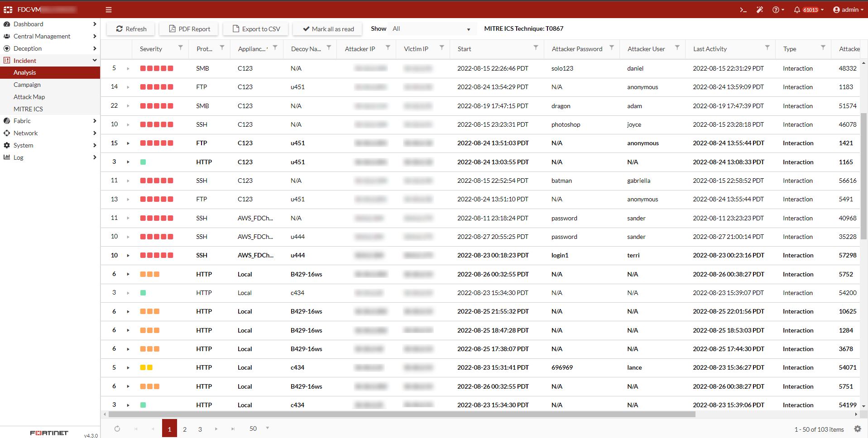Screen dimensions: 868x438
Task: Click the attacker user cell 'gabriella'
Action: [638, 181]
